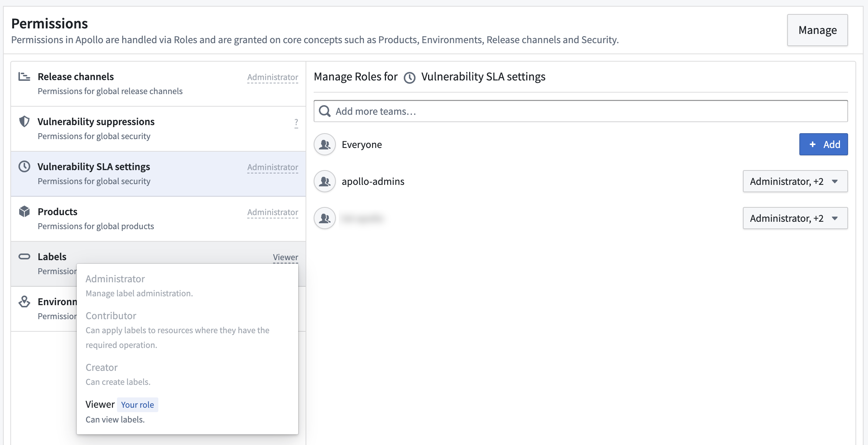This screenshot has height=445, width=868.
Task: Click the Creator heading in role popup
Action: coord(101,367)
